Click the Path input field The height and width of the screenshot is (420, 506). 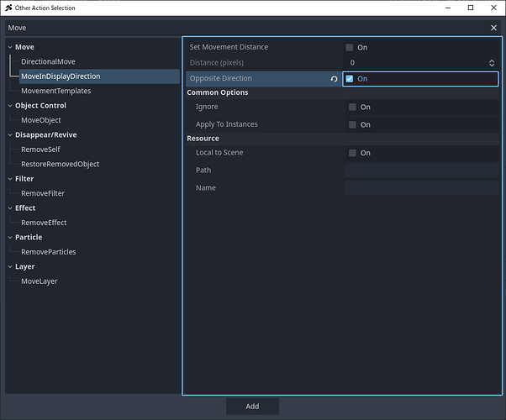(421, 171)
